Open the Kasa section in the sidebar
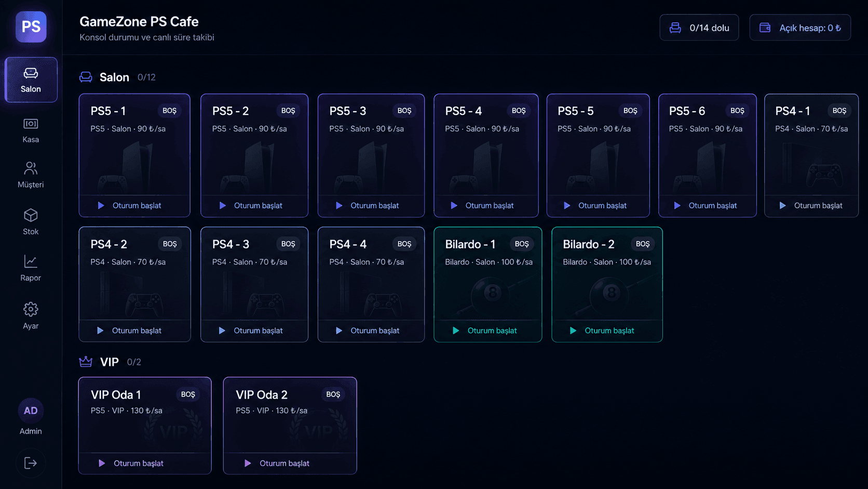 31,130
